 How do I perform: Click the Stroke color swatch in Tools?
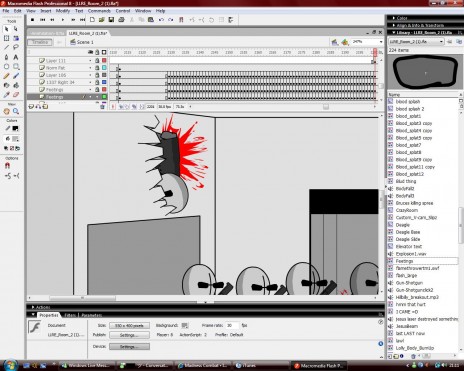(x=15, y=128)
